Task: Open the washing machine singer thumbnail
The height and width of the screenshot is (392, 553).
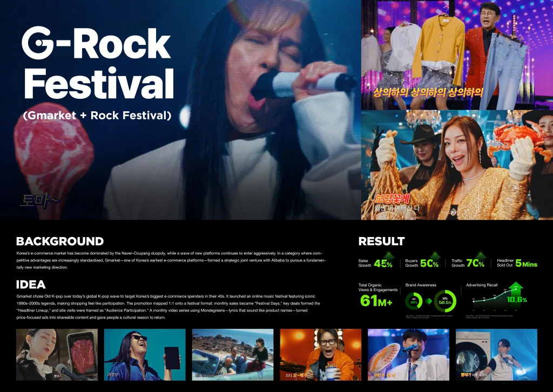Action: [x=496, y=355]
